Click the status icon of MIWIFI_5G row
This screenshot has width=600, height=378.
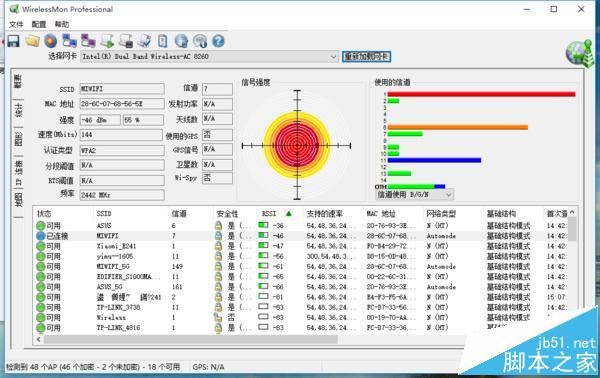coord(41,266)
